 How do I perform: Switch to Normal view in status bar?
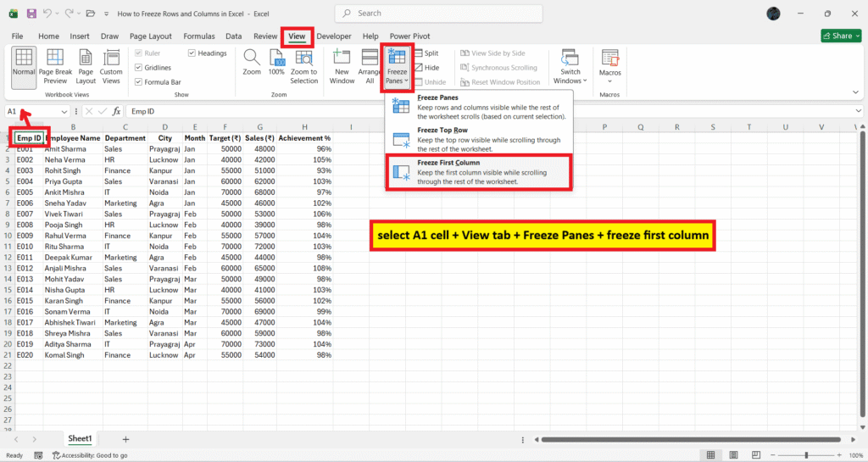click(711, 455)
